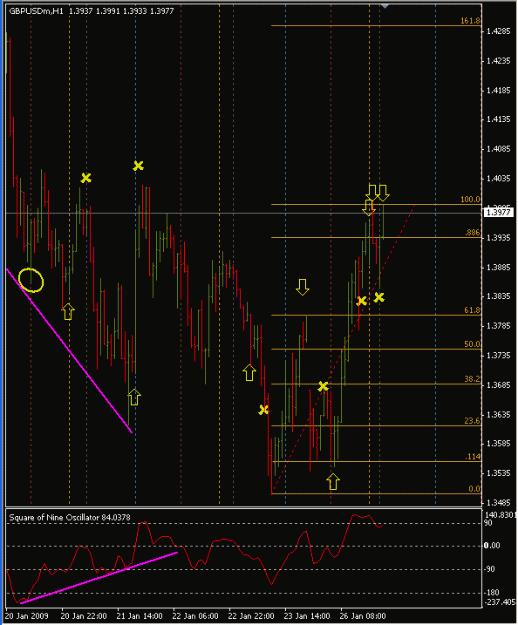
Task: Click the up arrow at the magenta trendline's end
Action: (x=134, y=397)
